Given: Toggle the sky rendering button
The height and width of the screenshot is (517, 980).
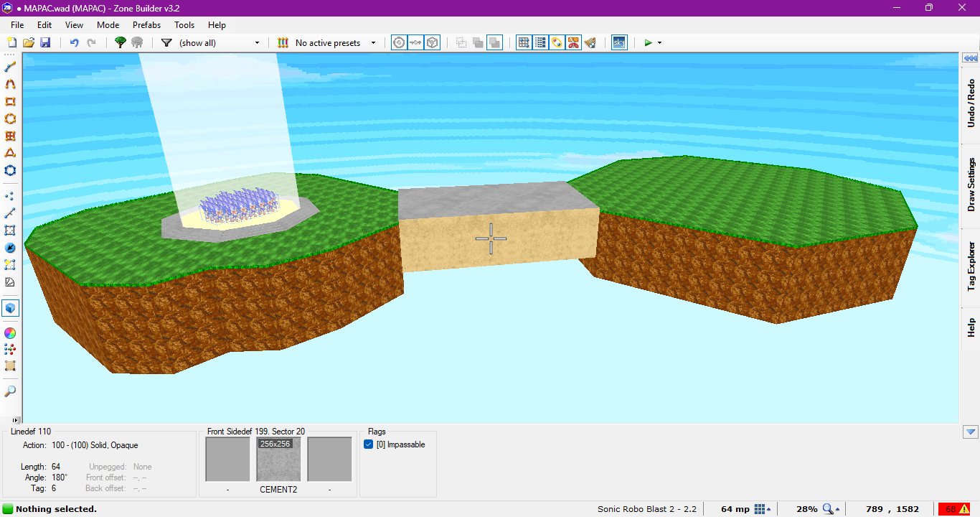Looking at the screenshot, I should (618, 43).
